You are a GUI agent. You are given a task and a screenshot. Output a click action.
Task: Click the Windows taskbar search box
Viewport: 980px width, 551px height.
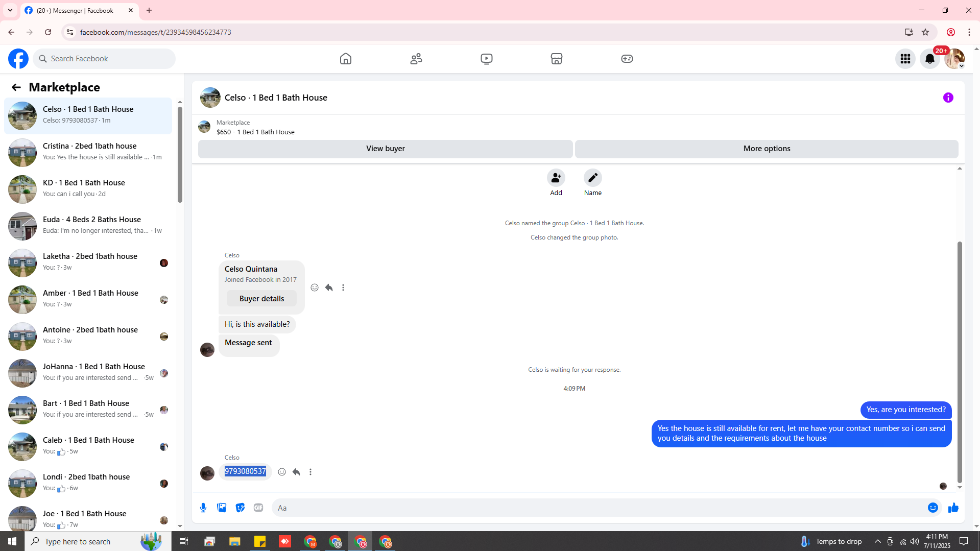pyautogui.click(x=97, y=541)
